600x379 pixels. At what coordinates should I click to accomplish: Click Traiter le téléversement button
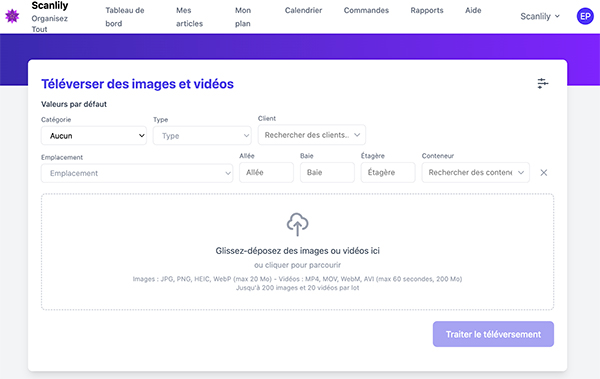point(493,334)
